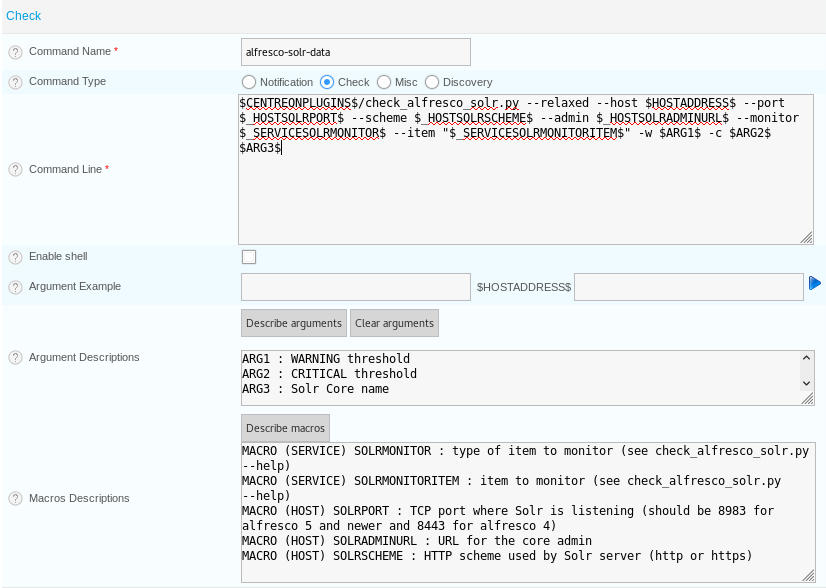Screen dimensions: 826x588
Task: Open the Check section header link
Action: 24,16
